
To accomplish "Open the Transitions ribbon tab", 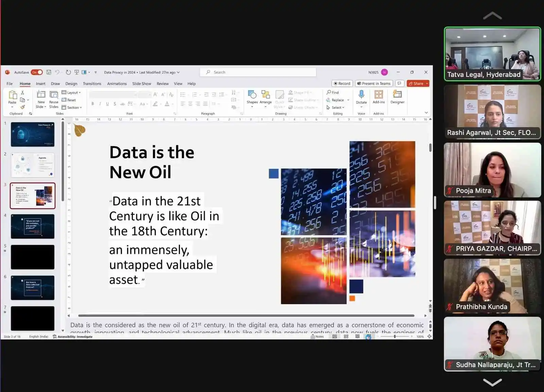I will pyautogui.click(x=92, y=84).
